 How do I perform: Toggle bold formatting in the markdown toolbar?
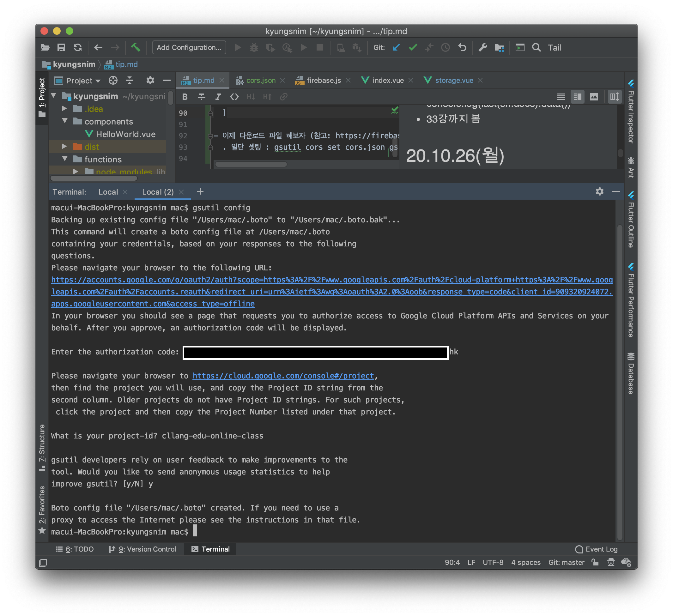(185, 97)
